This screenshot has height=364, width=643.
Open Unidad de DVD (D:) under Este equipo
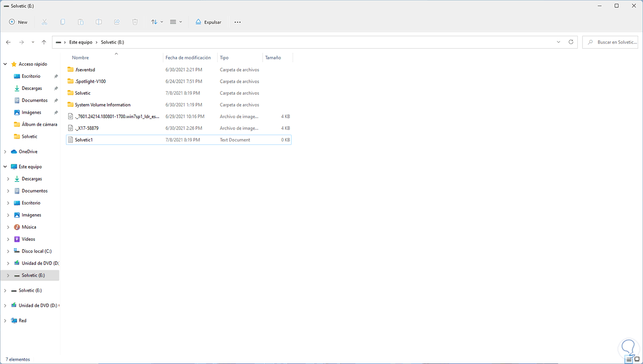pos(40,263)
